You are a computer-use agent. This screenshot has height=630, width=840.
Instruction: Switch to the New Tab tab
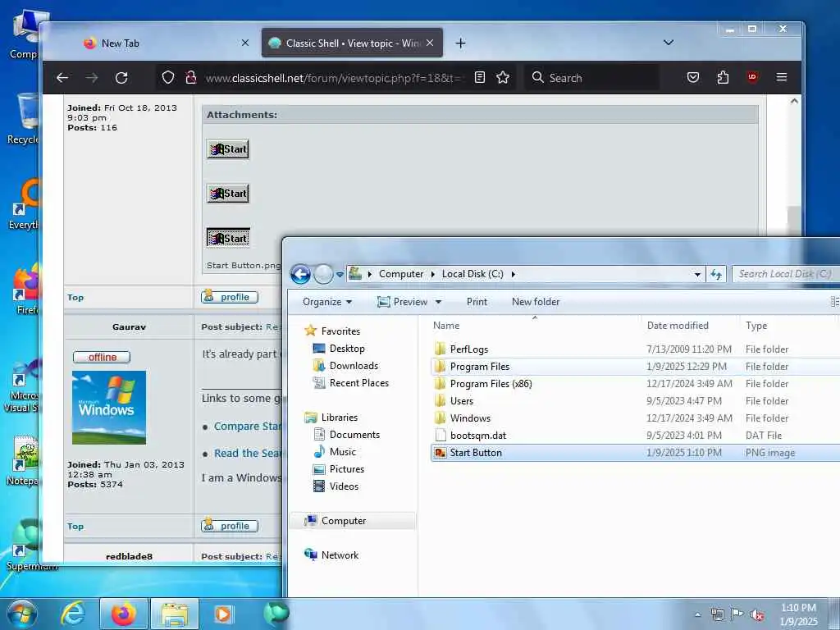click(x=166, y=43)
